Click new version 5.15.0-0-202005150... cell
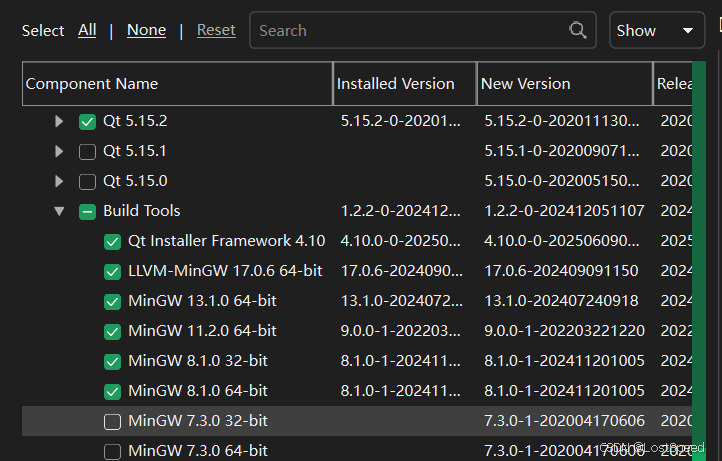 click(x=561, y=181)
